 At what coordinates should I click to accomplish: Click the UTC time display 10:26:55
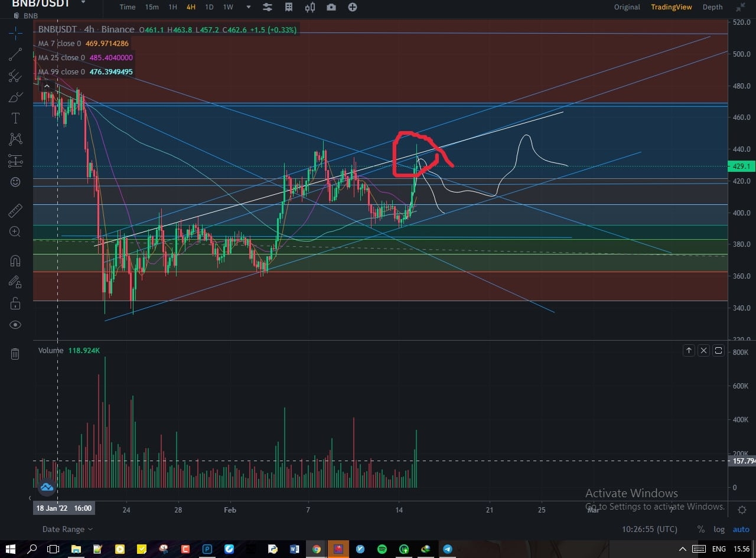point(650,530)
